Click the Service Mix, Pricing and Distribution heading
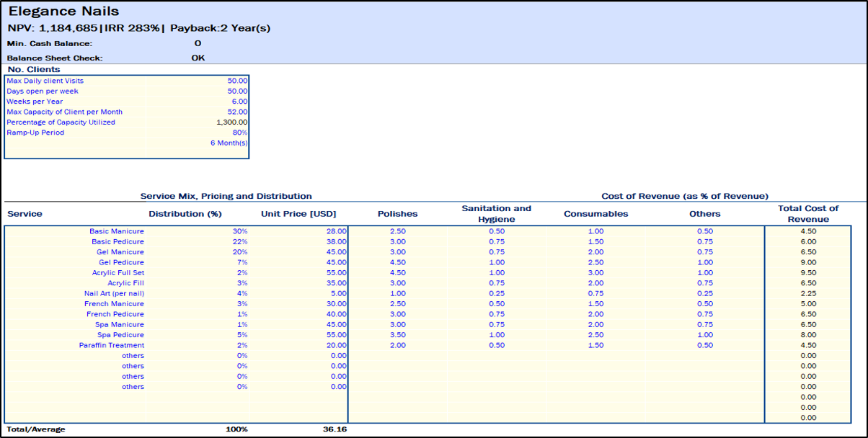Viewport: 868px width, 438px height. (x=226, y=196)
